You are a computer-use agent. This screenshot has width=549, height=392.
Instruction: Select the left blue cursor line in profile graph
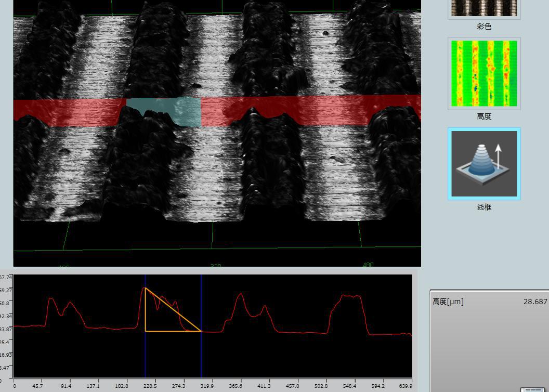(146, 354)
